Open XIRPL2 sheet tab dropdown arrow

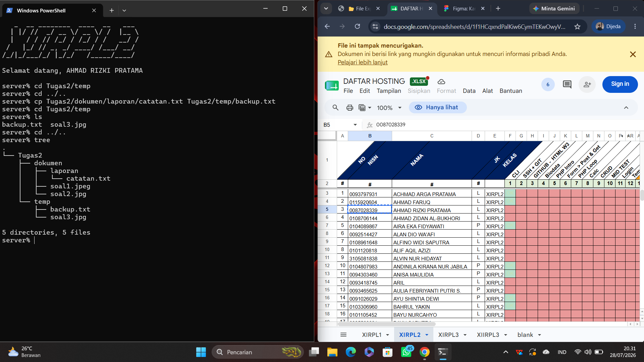click(427, 335)
